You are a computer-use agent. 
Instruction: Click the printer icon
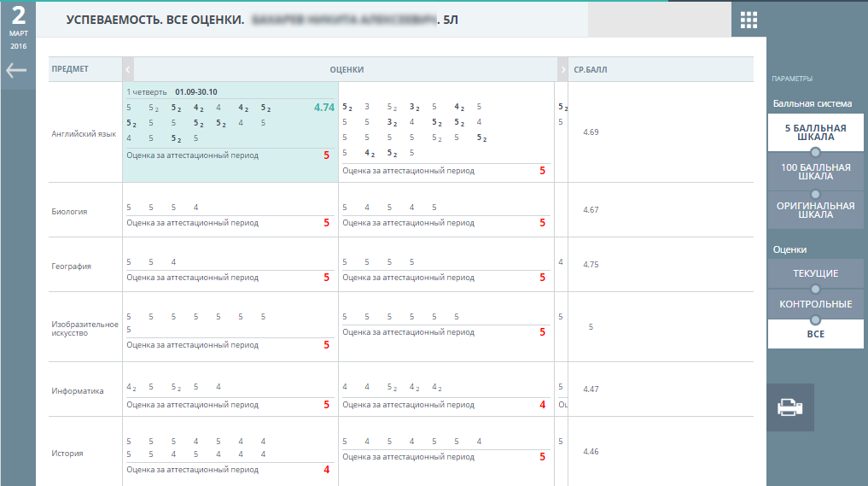(789, 407)
